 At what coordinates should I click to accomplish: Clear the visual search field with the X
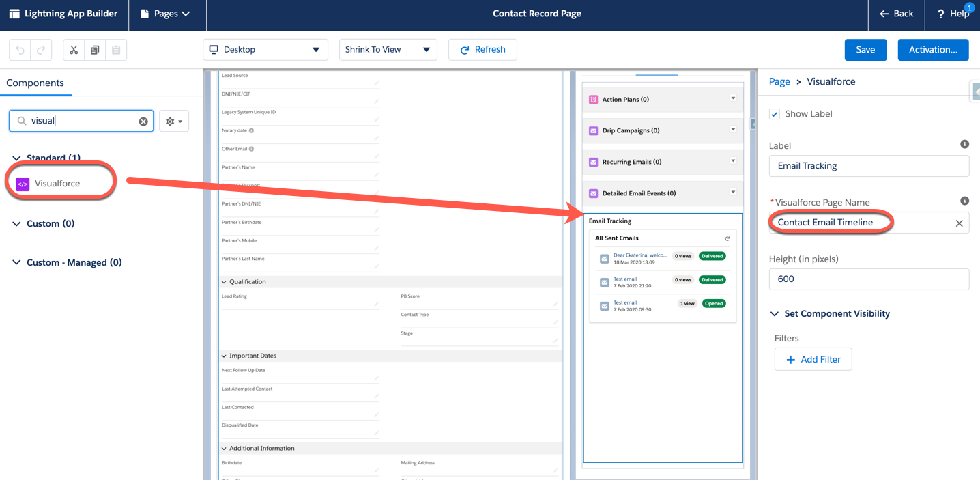[x=143, y=121]
